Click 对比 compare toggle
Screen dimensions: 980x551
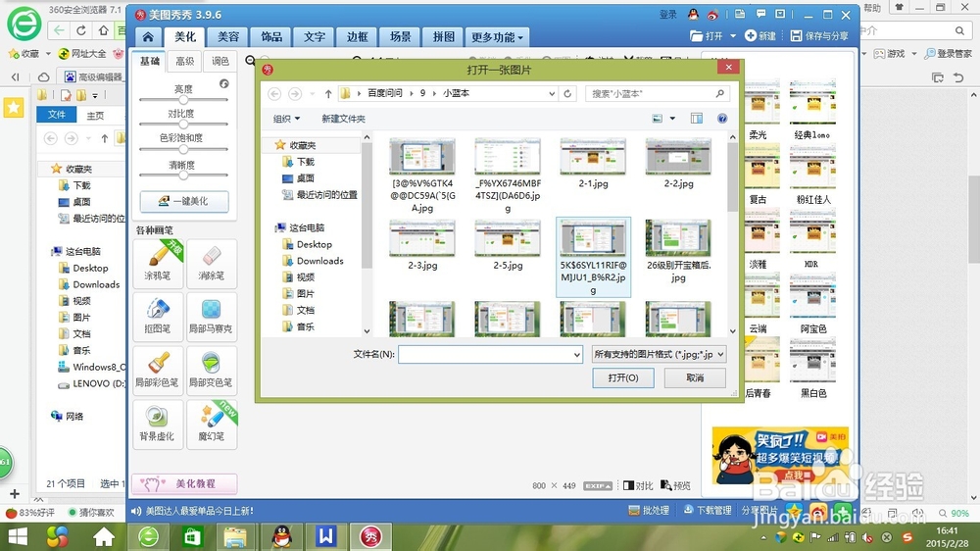(638, 486)
